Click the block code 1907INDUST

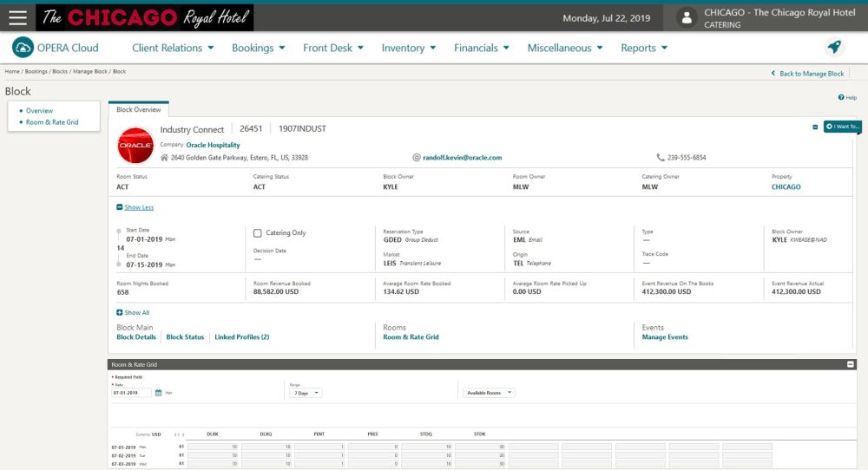click(302, 129)
